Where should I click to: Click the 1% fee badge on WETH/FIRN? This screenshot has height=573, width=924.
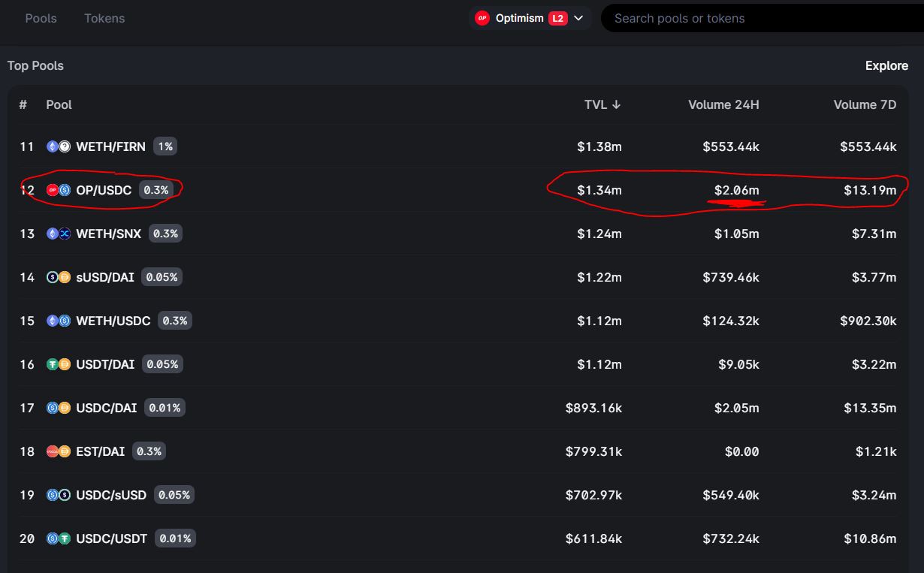point(165,146)
